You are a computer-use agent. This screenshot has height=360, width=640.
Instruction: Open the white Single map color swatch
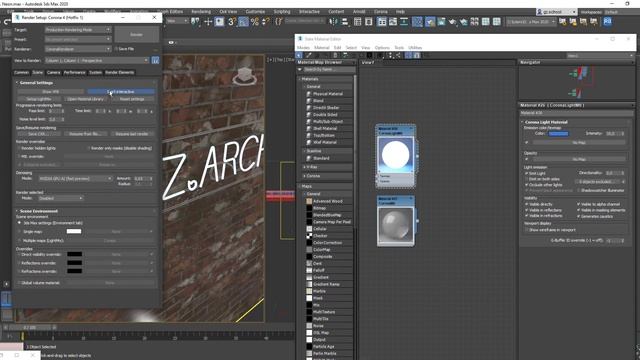click(x=74, y=231)
